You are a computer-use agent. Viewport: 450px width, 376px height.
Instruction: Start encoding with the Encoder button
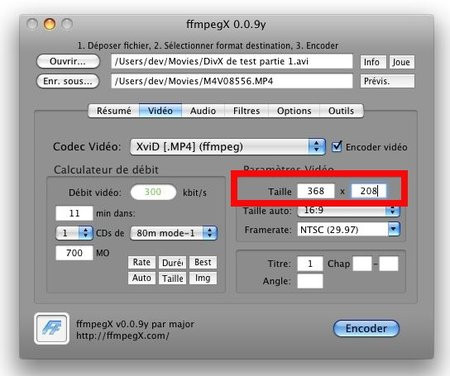pos(366,329)
